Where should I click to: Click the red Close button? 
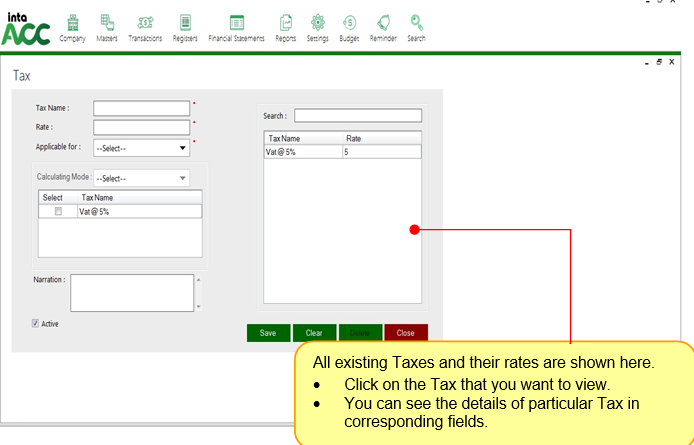[405, 333]
